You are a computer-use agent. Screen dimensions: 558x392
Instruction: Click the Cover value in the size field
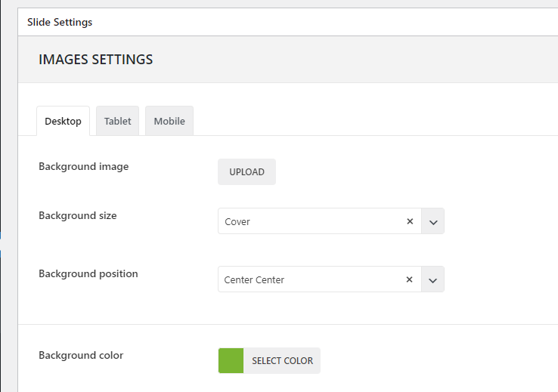(x=237, y=222)
